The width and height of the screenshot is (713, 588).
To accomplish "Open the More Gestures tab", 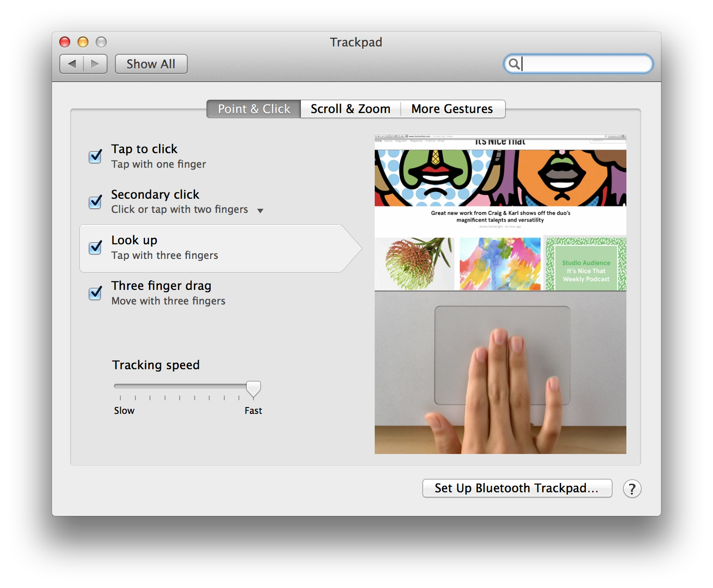I will pos(452,109).
